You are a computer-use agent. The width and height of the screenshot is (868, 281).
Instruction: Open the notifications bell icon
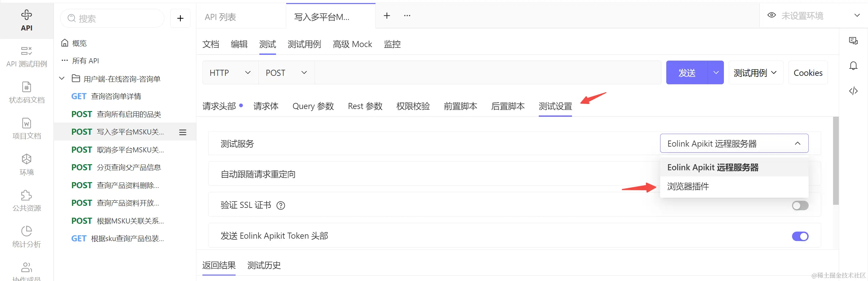[x=853, y=66]
